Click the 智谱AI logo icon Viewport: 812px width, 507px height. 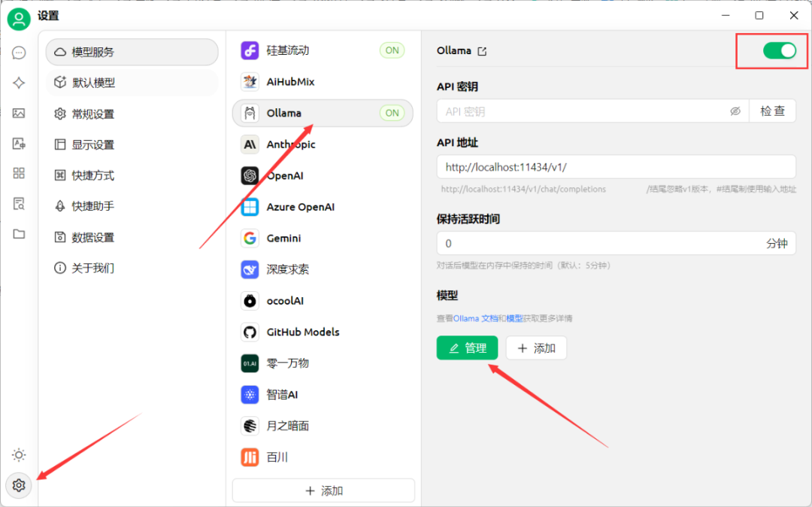[250, 395]
